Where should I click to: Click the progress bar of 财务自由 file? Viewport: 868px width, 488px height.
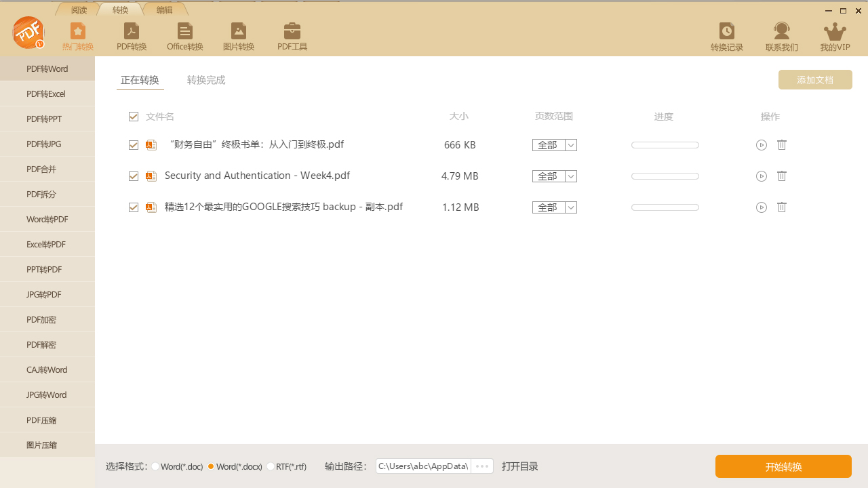click(665, 145)
